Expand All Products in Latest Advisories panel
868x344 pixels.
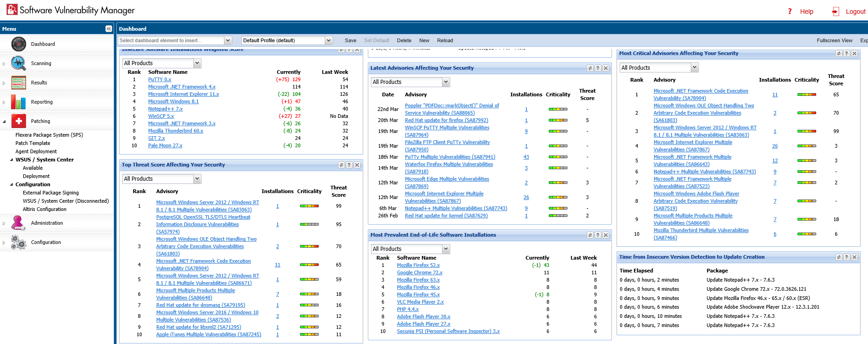[446, 82]
